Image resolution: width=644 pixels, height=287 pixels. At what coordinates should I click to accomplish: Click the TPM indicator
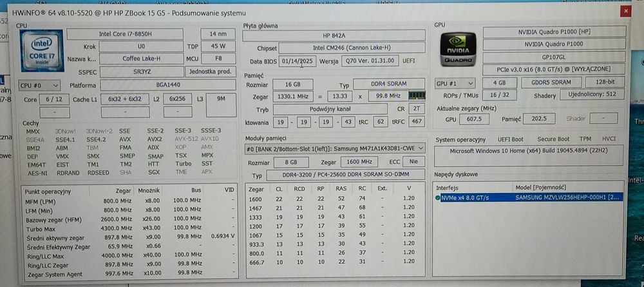(585, 139)
